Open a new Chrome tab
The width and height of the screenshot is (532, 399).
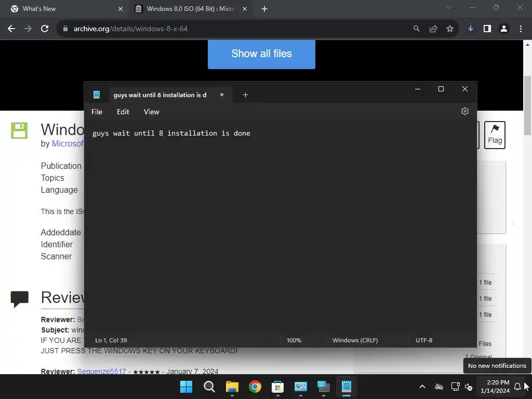(264, 9)
